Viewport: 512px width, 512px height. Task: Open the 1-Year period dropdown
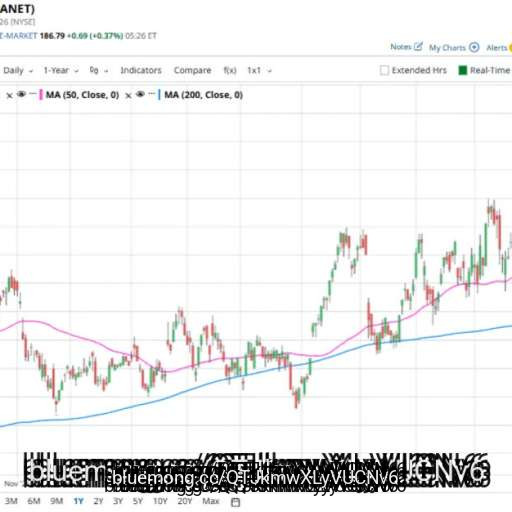61,71
